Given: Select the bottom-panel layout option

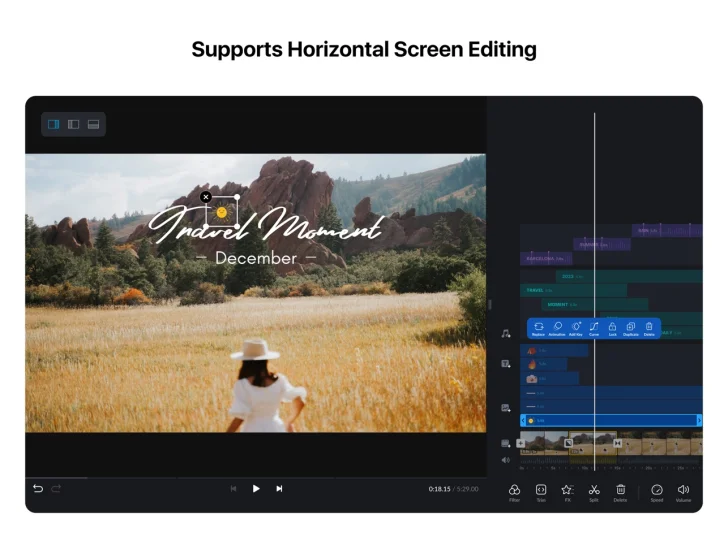Looking at the screenshot, I should (x=93, y=124).
